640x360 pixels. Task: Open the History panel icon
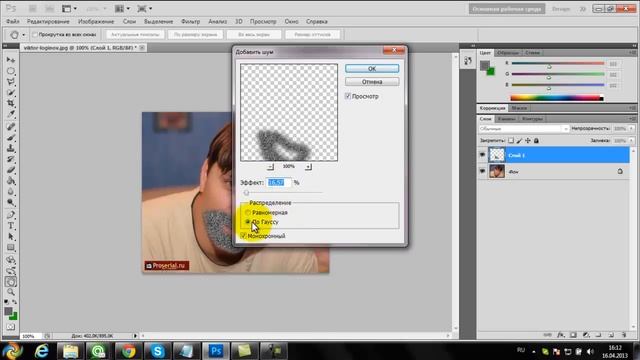468,61
